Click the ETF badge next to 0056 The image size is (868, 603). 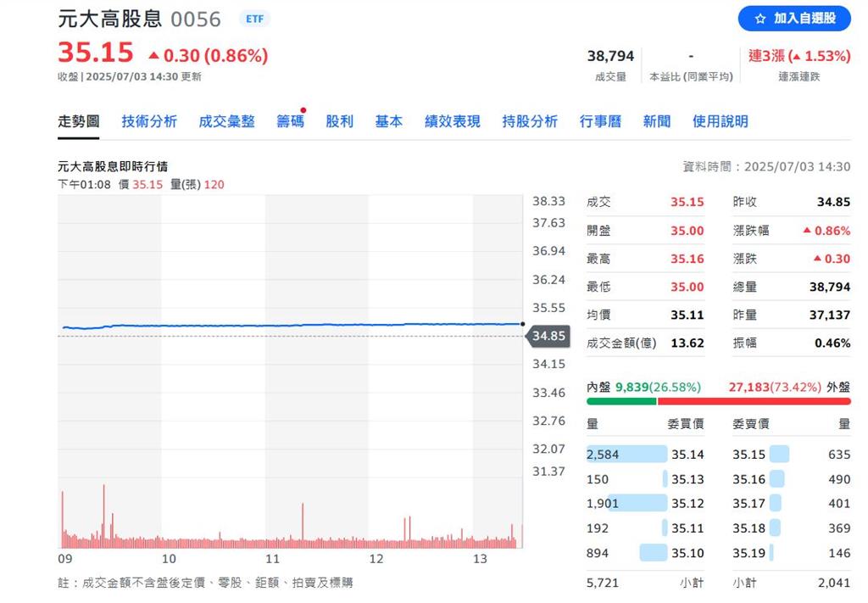coord(254,19)
